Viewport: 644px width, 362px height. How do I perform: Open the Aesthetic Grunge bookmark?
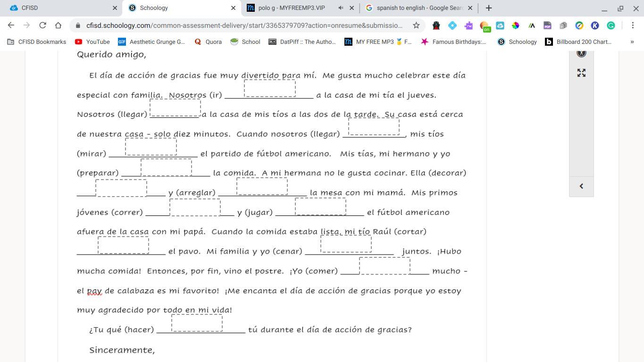151,42
